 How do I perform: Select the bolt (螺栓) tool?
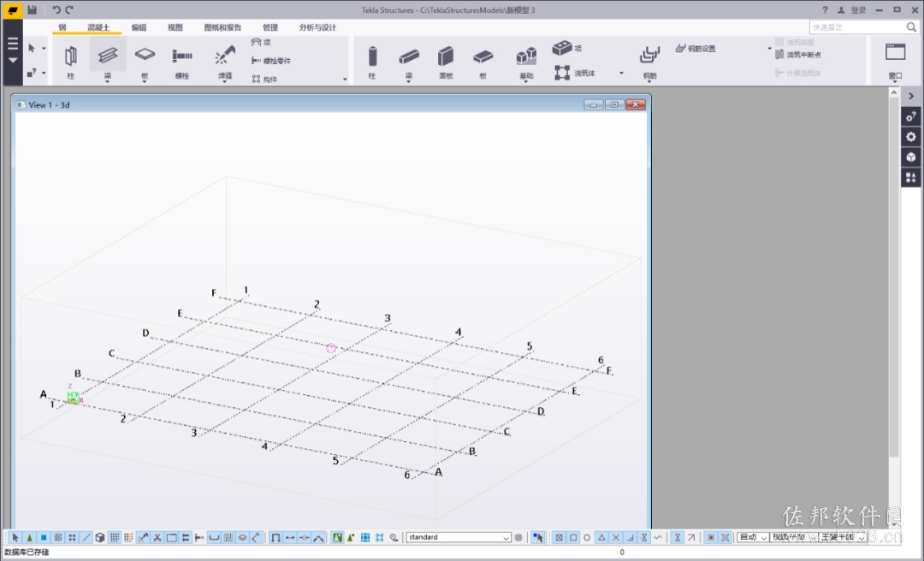(182, 62)
